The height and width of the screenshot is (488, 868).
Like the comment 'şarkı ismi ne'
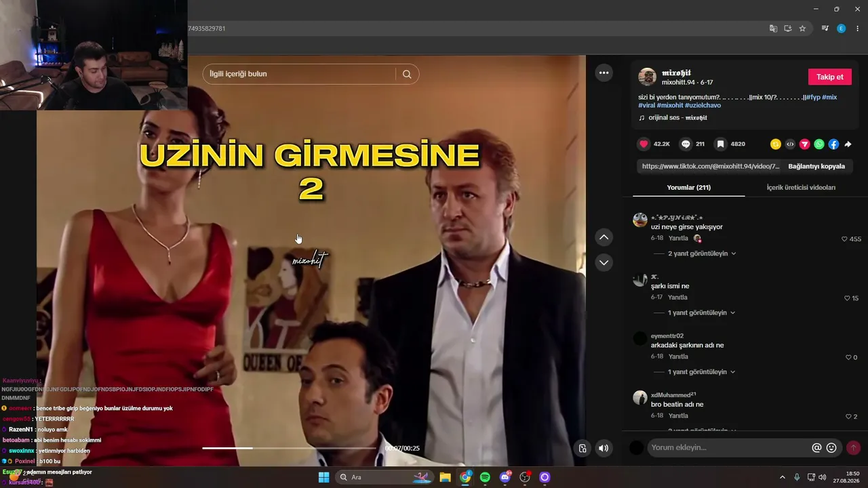pos(847,298)
